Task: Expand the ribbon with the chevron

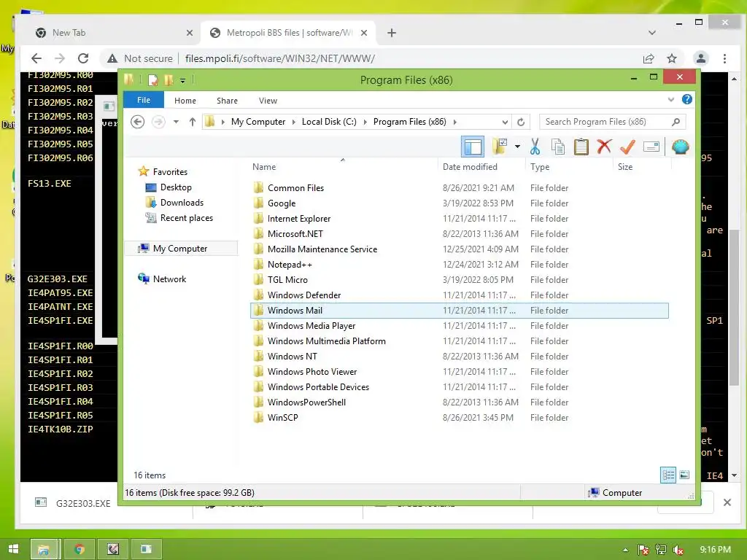Action: [671, 99]
